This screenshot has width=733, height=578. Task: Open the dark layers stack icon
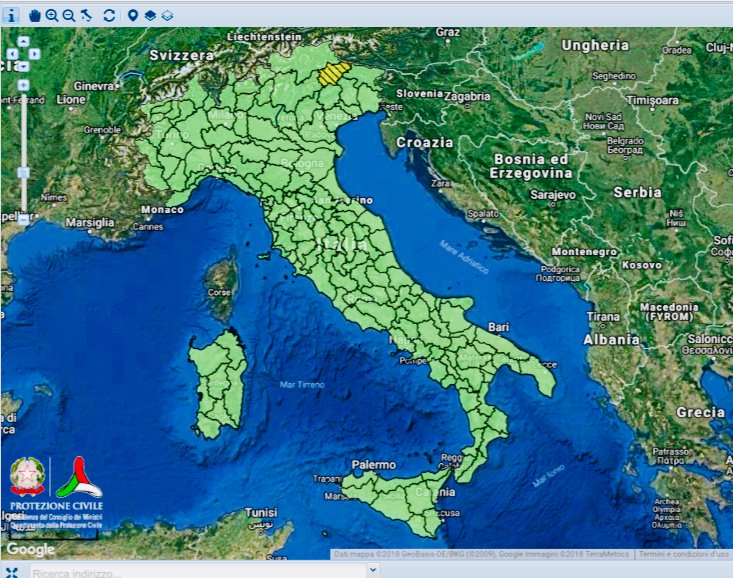click(150, 15)
